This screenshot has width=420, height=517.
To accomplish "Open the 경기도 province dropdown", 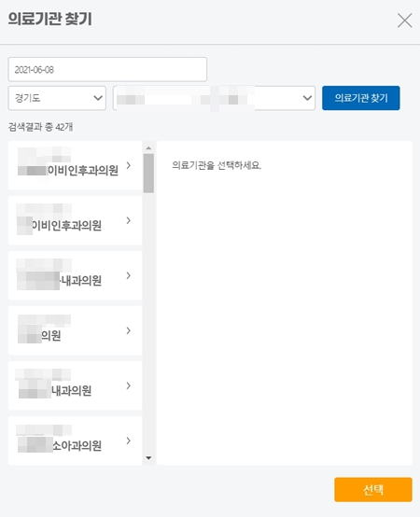I will (x=57, y=98).
